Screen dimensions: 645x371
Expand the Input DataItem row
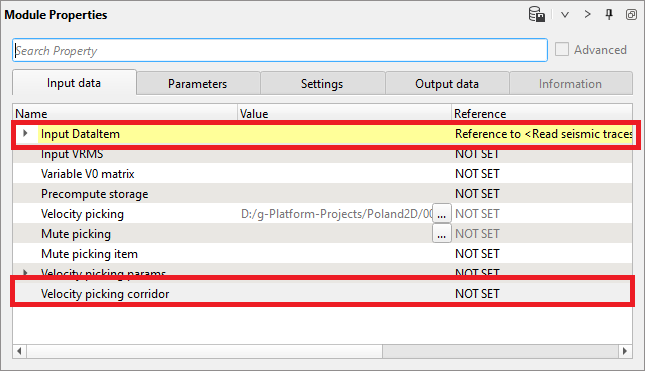pyautogui.click(x=25, y=133)
